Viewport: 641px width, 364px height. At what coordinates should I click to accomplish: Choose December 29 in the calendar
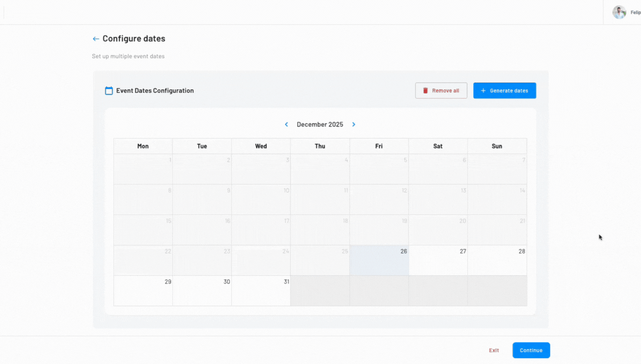point(143,291)
